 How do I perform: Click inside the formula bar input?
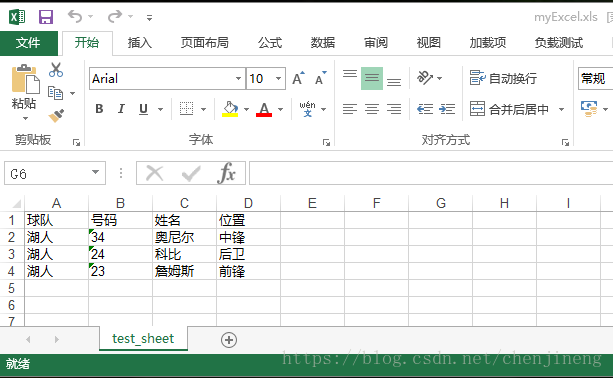[x=431, y=173]
